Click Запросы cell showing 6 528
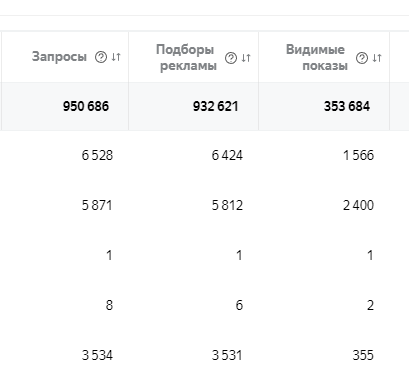The width and height of the screenshot is (409, 387). click(x=97, y=155)
